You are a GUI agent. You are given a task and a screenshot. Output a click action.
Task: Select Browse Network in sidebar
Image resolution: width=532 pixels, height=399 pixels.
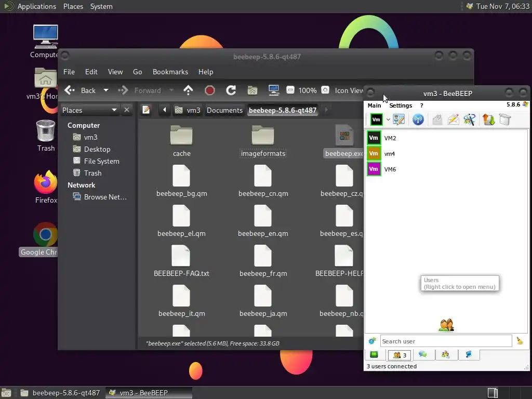click(100, 197)
